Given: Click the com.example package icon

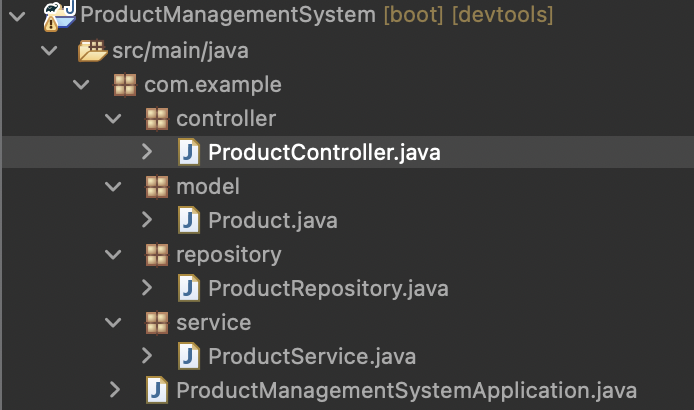Looking at the screenshot, I should 125,85.
